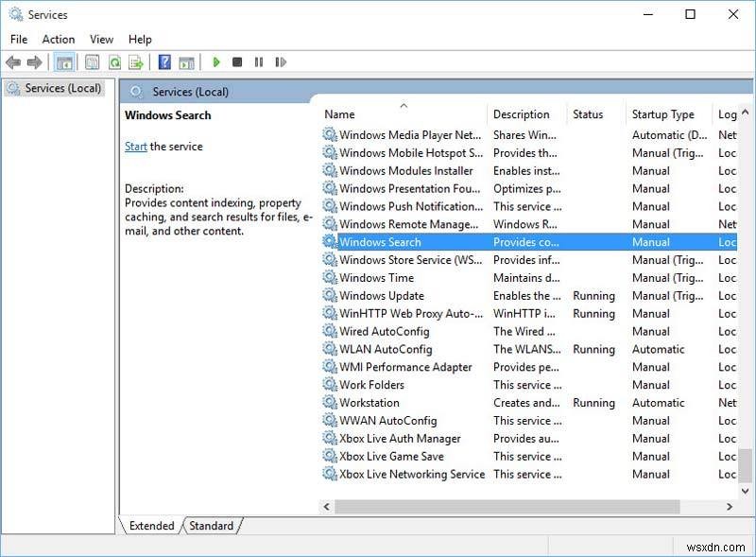Start the service using the green play toolbar icon

click(x=216, y=62)
